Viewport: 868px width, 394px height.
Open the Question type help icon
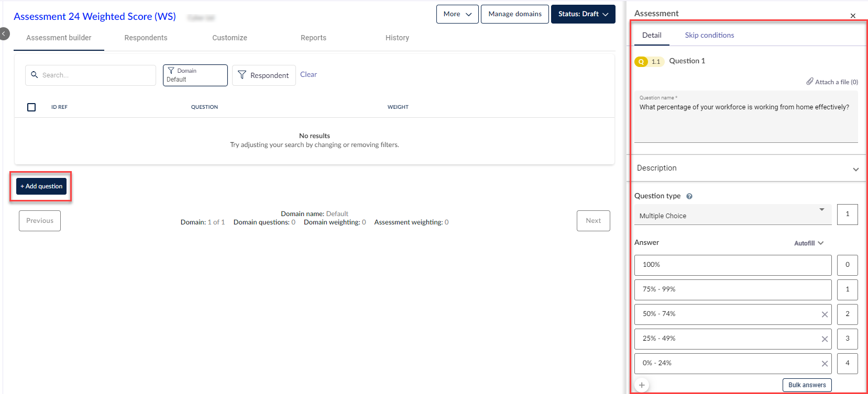point(689,196)
